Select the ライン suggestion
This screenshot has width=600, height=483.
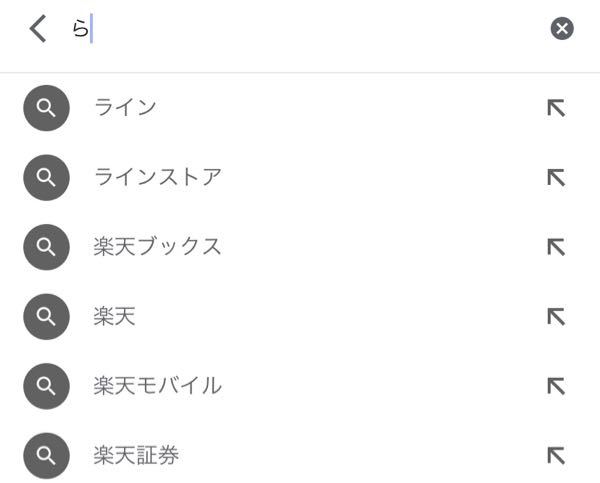[125, 108]
